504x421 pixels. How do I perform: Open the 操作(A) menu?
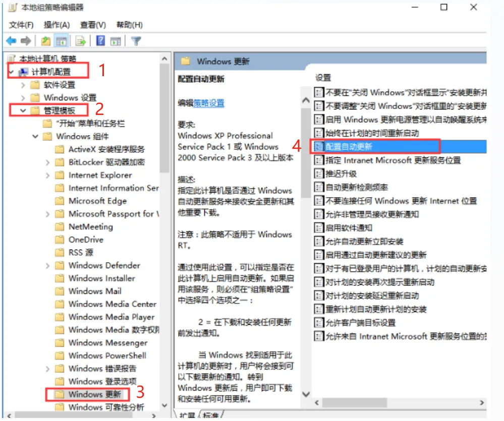point(57,25)
